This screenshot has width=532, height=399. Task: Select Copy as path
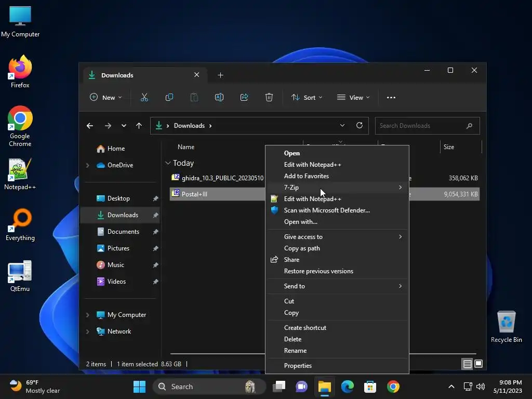(337, 248)
